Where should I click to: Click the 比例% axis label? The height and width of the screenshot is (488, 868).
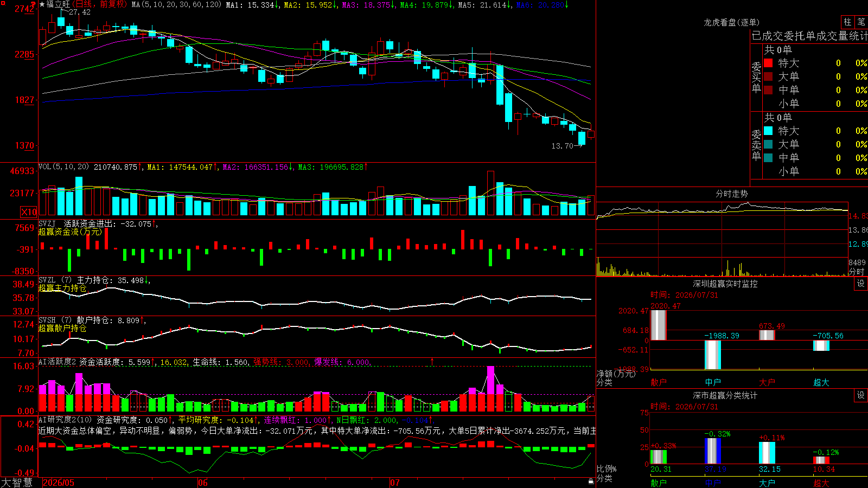coord(607,468)
